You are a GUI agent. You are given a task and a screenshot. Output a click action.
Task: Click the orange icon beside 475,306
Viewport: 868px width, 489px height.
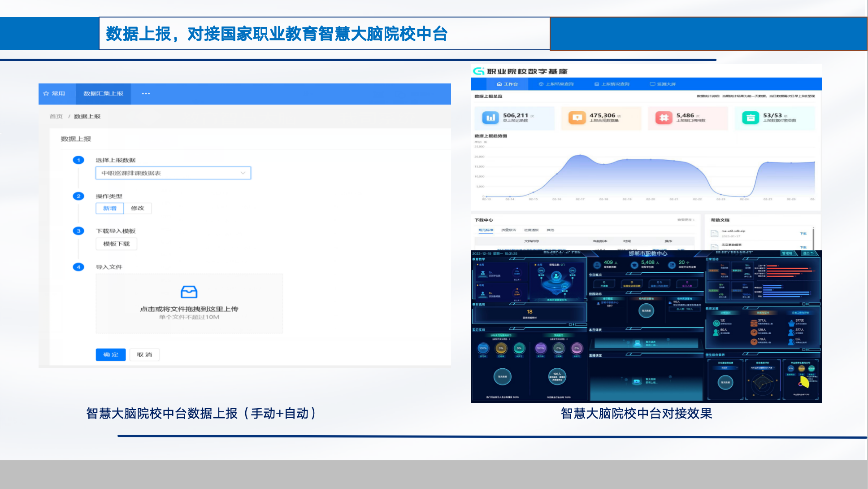point(577,118)
